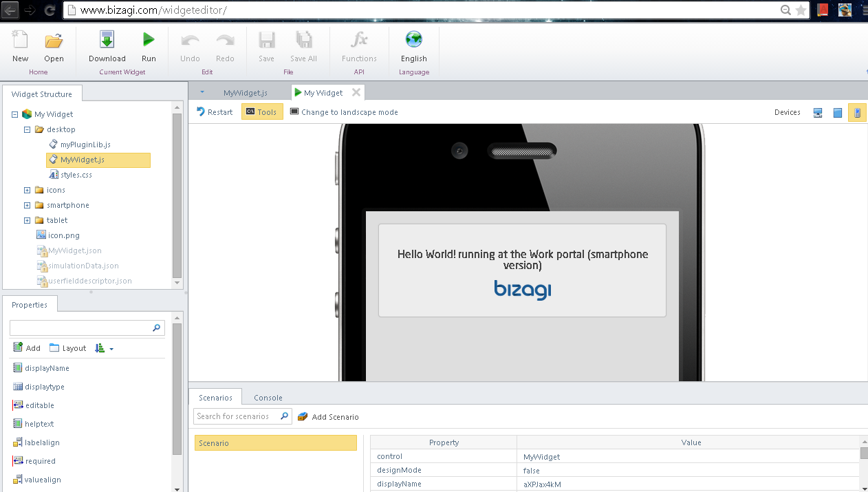Image resolution: width=868 pixels, height=492 pixels.
Task: Select simulationData.json file
Action: click(77, 266)
